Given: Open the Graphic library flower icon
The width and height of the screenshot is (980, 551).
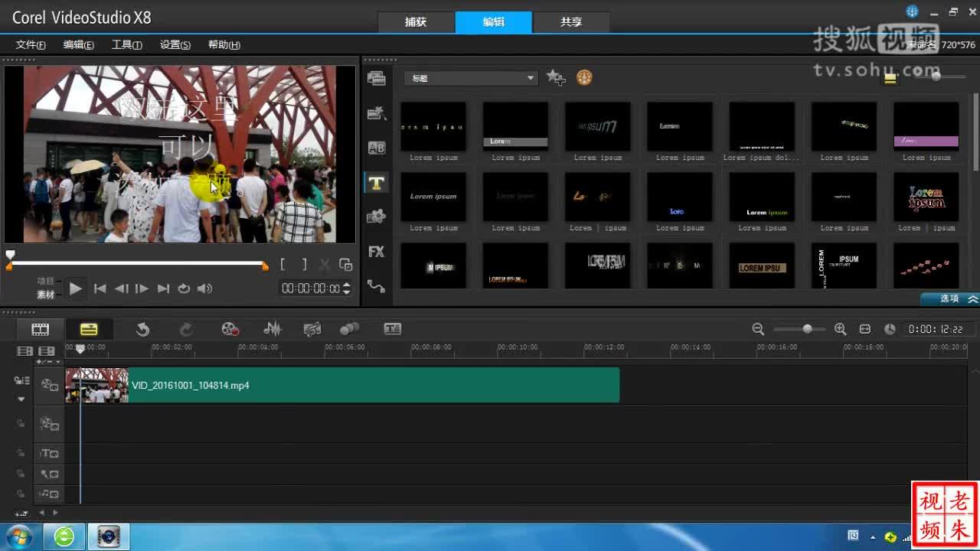Looking at the screenshot, I should coord(376,217).
